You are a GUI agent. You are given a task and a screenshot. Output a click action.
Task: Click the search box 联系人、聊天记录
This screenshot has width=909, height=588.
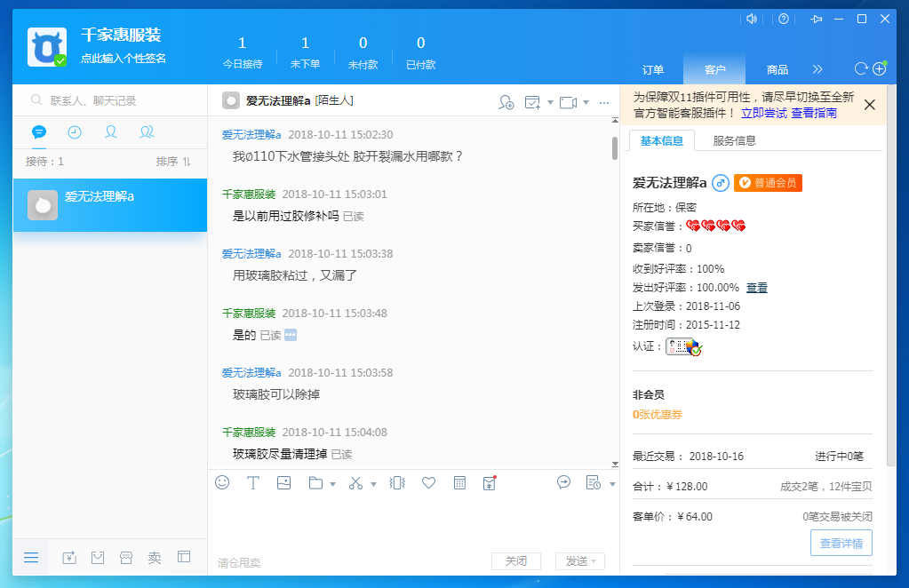pos(110,100)
